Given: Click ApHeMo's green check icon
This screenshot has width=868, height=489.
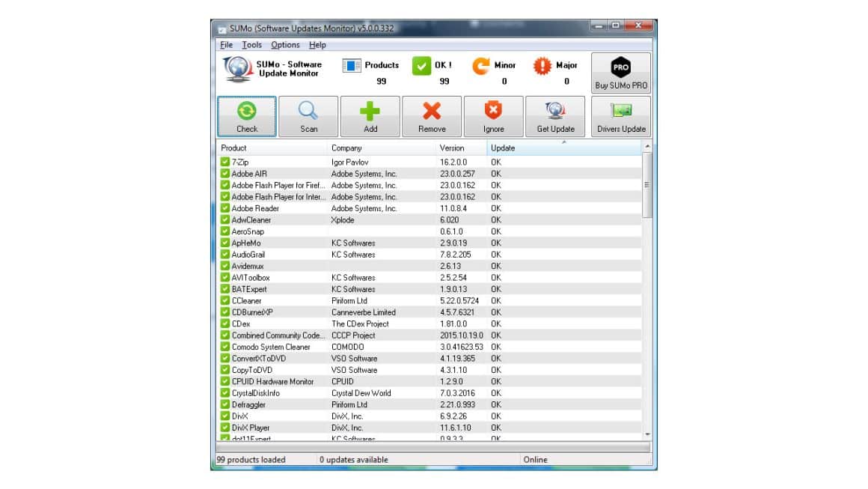Looking at the screenshot, I should click(224, 243).
